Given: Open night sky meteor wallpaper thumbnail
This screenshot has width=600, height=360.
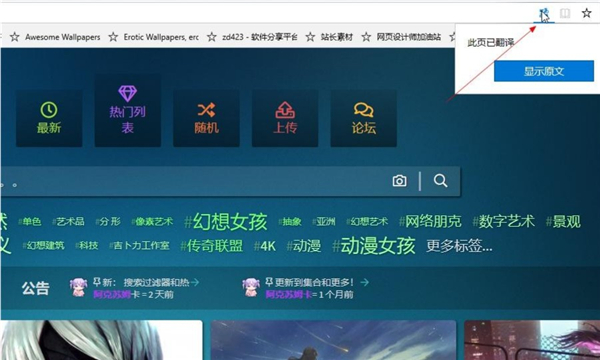Looking at the screenshot, I should 333,340.
